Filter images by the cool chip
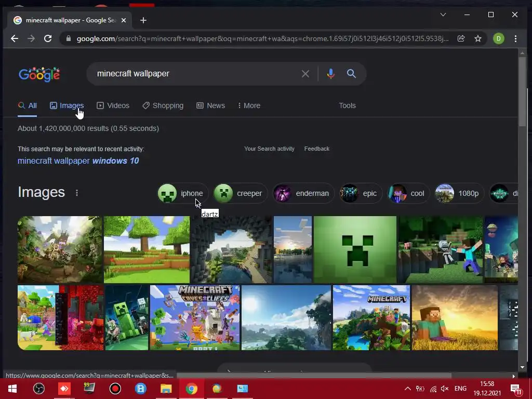Viewport: 532px width, 399px height. pos(408,193)
